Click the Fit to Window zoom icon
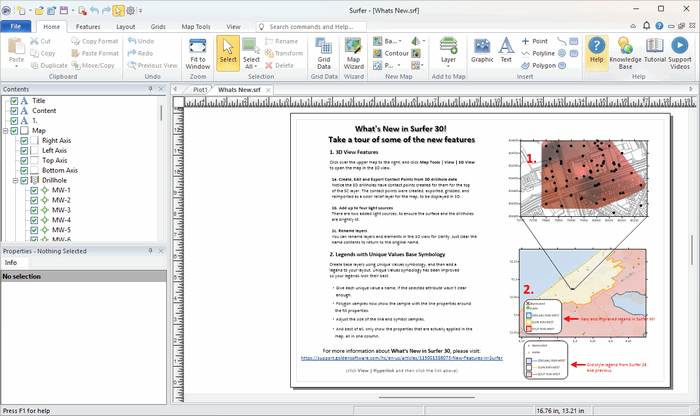Image resolution: width=700 pixels, height=416 pixels. point(197,52)
